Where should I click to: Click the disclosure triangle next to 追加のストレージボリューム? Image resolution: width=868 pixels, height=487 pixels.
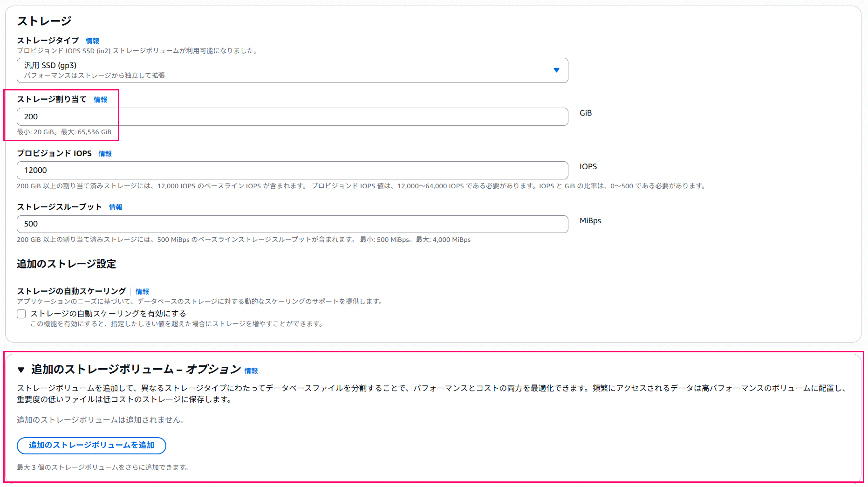click(21, 370)
